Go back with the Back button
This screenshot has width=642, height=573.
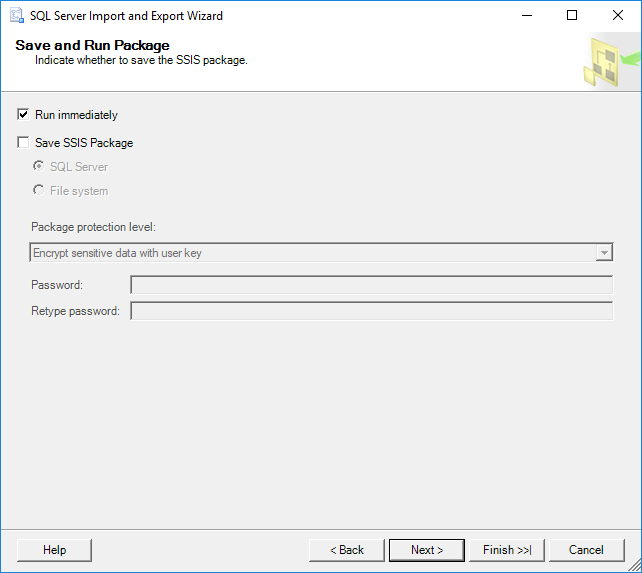coord(346,550)
